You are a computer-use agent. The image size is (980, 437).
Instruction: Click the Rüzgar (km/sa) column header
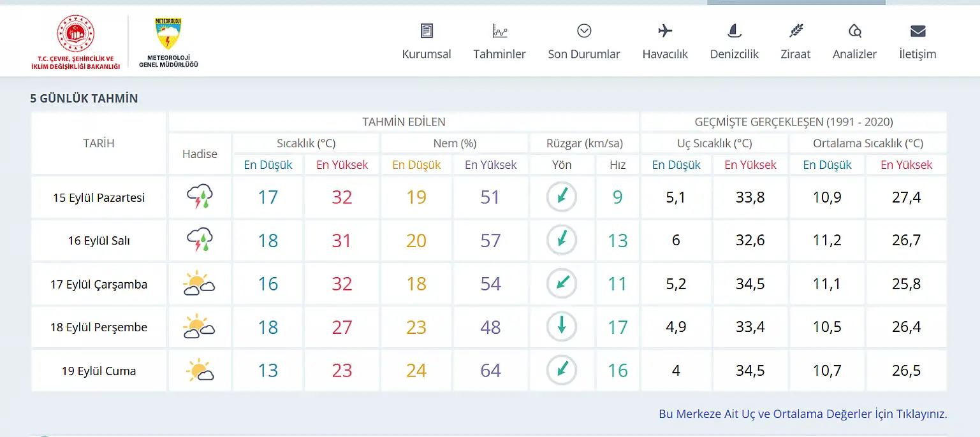pyautogui.click(x=584, y=143)
